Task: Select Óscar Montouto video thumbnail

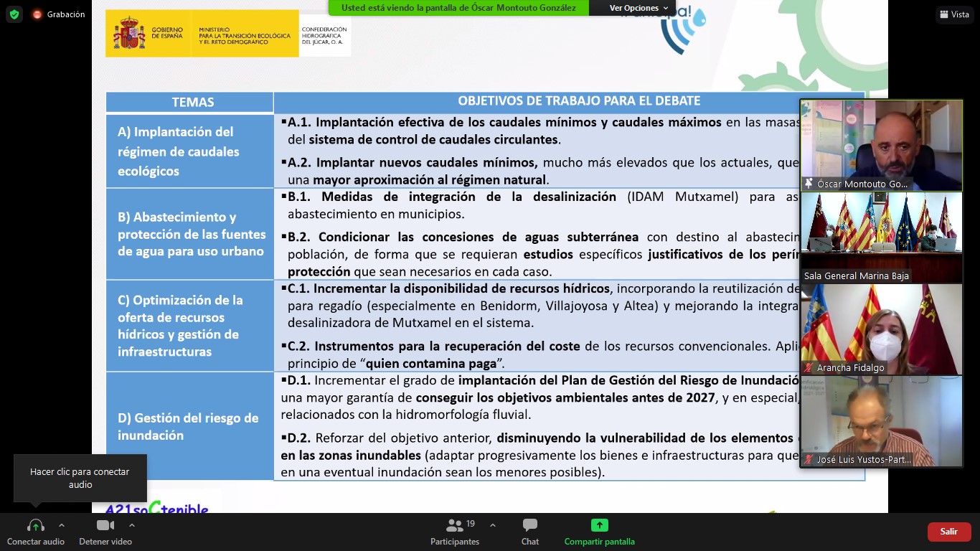Action: point(881,146)
